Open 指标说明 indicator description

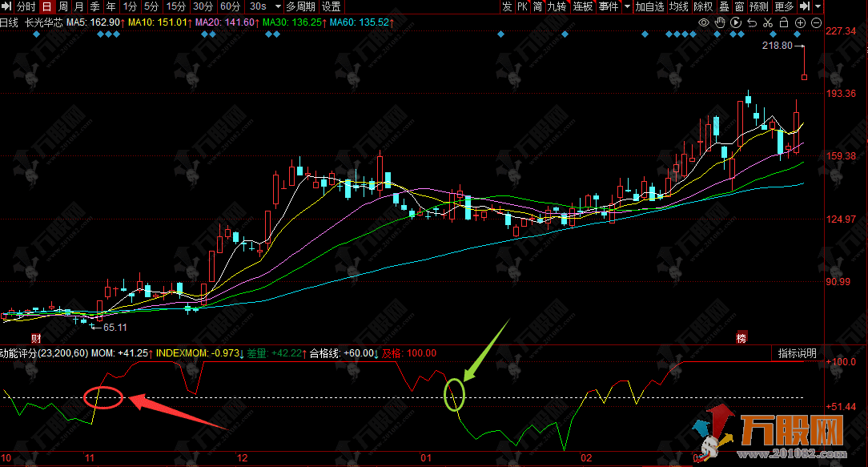[x=797, y=353]
